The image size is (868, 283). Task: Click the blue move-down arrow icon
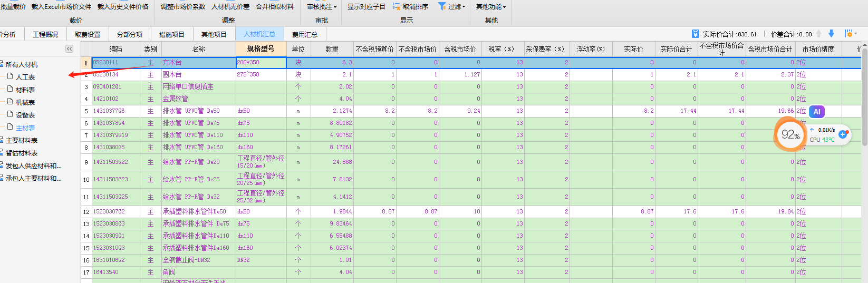[x=832, y=34]
